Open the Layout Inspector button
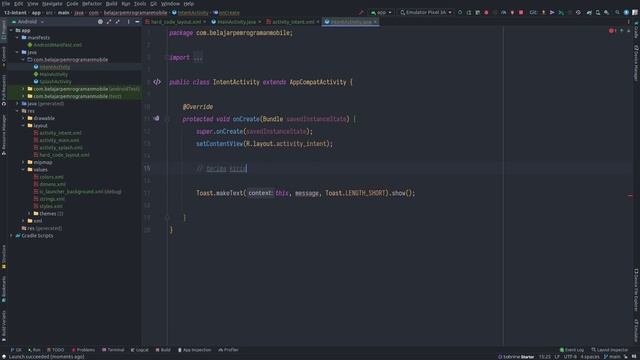Image resolution: width=640 pixels, height=360 pixels. 610,350
